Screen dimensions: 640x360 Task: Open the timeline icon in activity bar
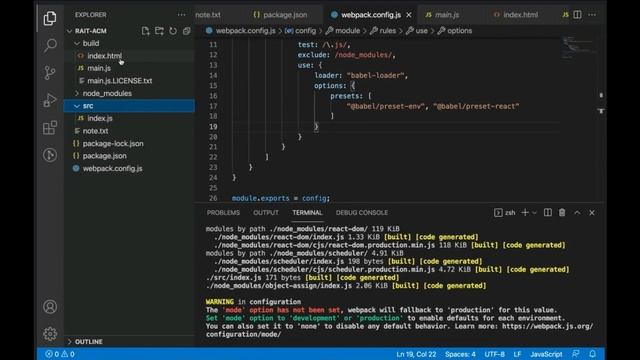(50, 155)
